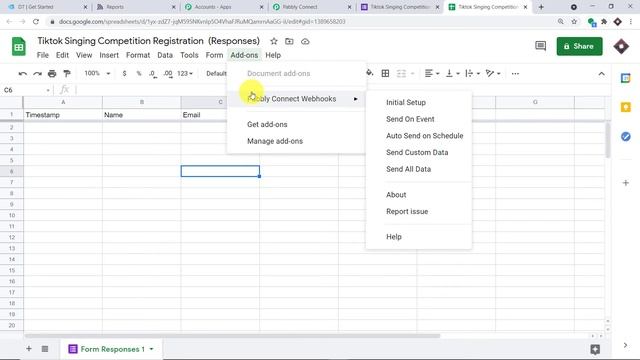640x360 pixels.
Task: Click the print icon
Action: click(x=52, y=73)
